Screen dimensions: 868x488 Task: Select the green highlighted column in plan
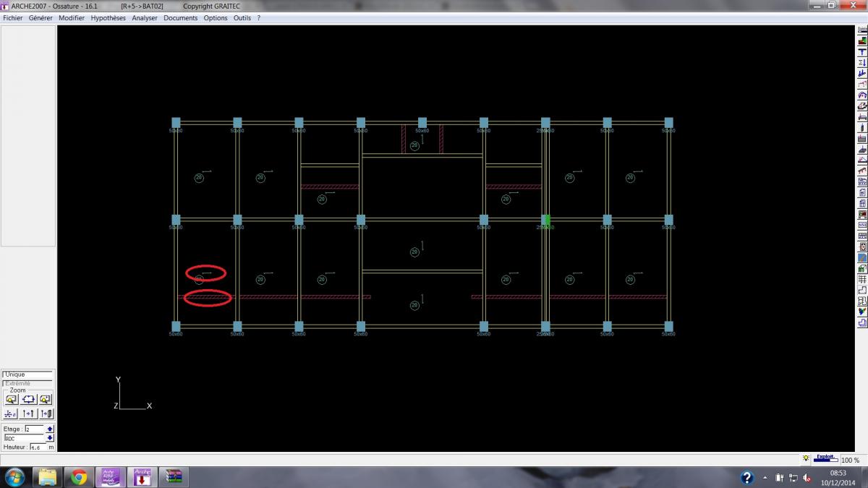547,219
